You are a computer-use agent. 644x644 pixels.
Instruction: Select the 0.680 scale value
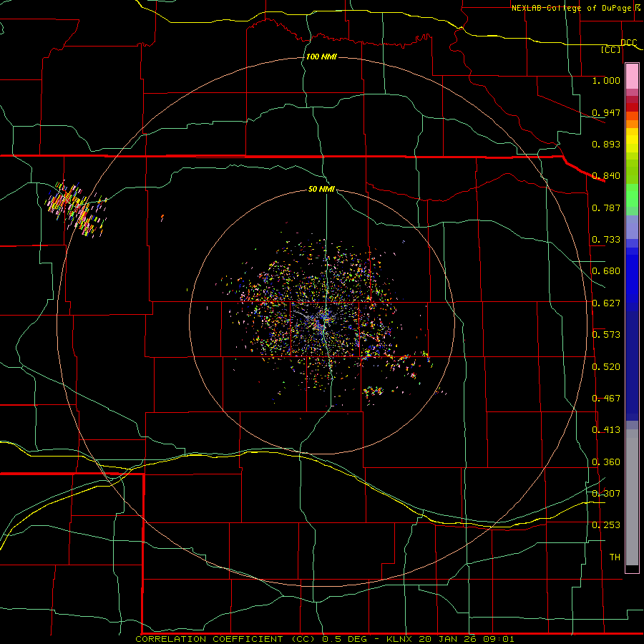[606, 270]
